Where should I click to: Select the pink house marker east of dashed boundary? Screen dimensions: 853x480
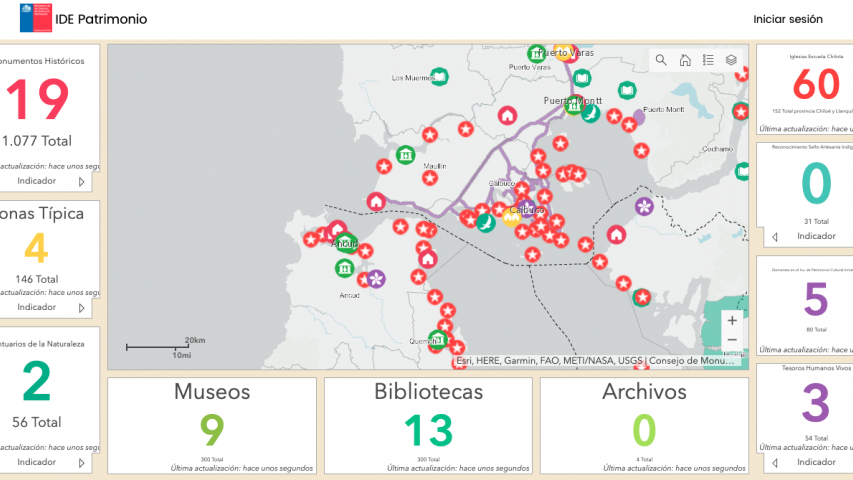pos(616,235)
